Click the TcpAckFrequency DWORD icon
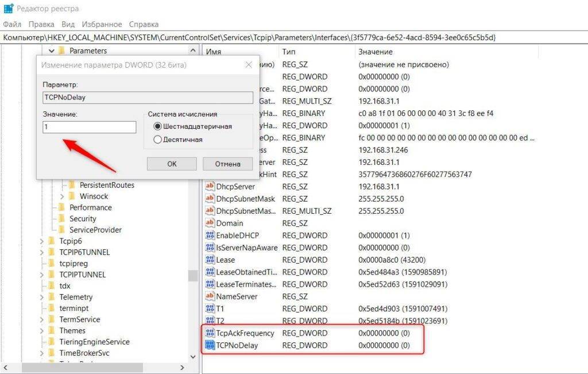 [210, 333]
